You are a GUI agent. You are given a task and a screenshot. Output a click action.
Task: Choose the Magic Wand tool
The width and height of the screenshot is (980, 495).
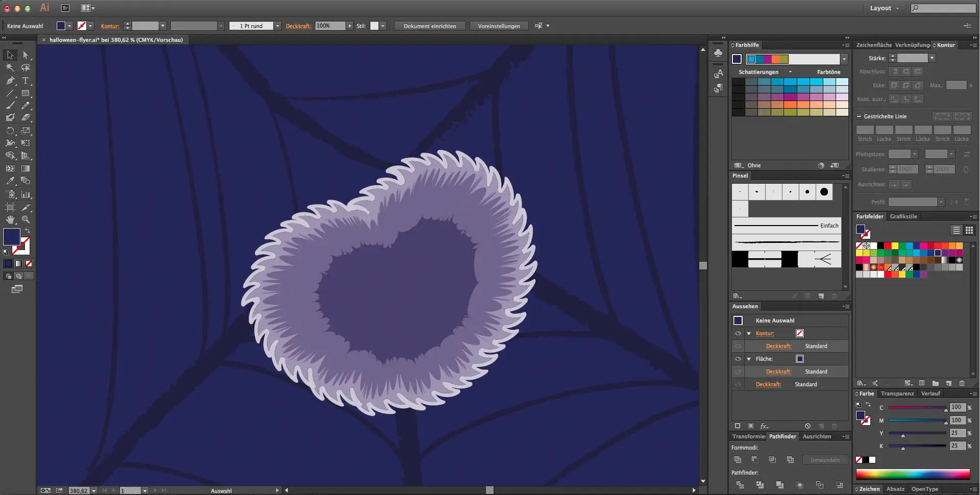tap(10, 67)
